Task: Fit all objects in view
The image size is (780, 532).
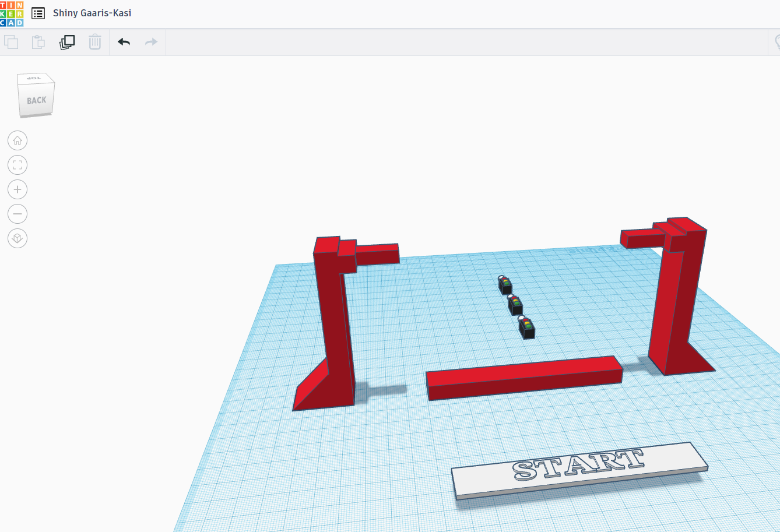Action: [17, 165]
